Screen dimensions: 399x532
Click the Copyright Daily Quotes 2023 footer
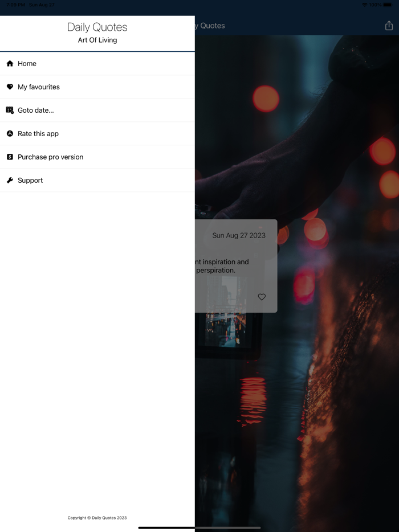coord(97,518)
